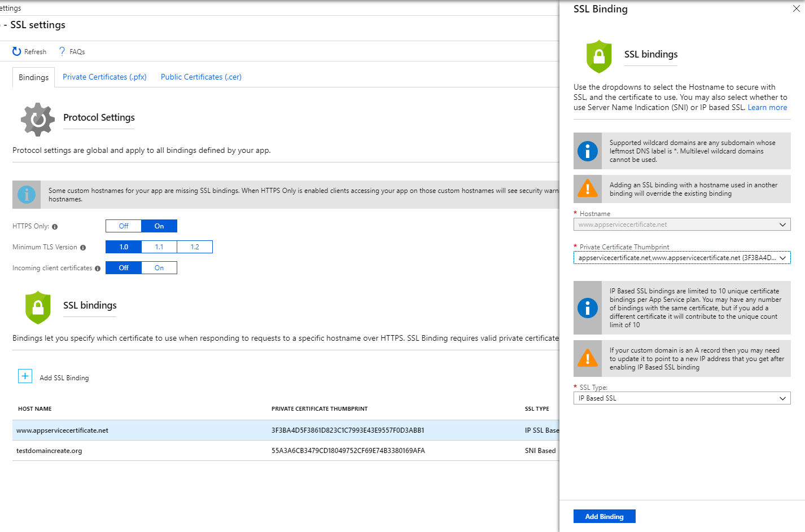Image resolution: width=805 pixels, height=532 pixels.
Task: Switch to Private Certificates (.pfx) tab
Action: coord(104,77)
